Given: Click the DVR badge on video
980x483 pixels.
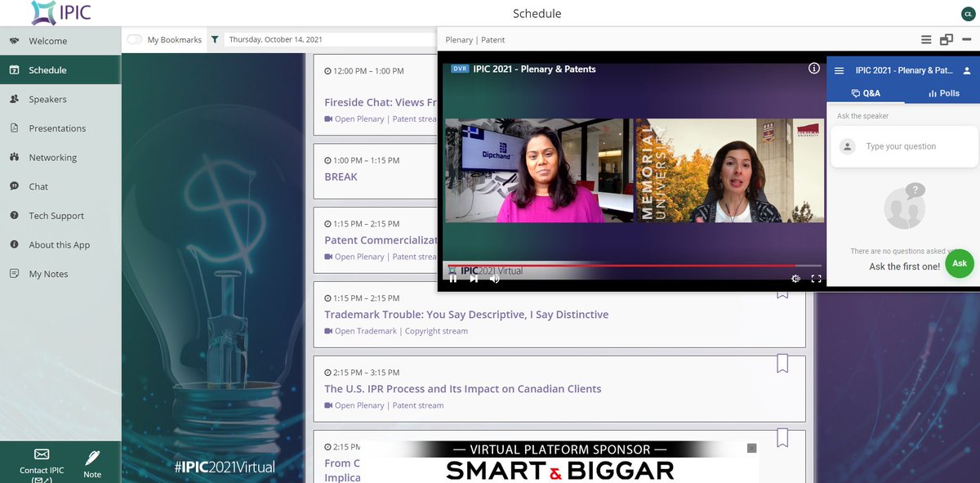Looking at the screenshot, I should tap(460, 69).
